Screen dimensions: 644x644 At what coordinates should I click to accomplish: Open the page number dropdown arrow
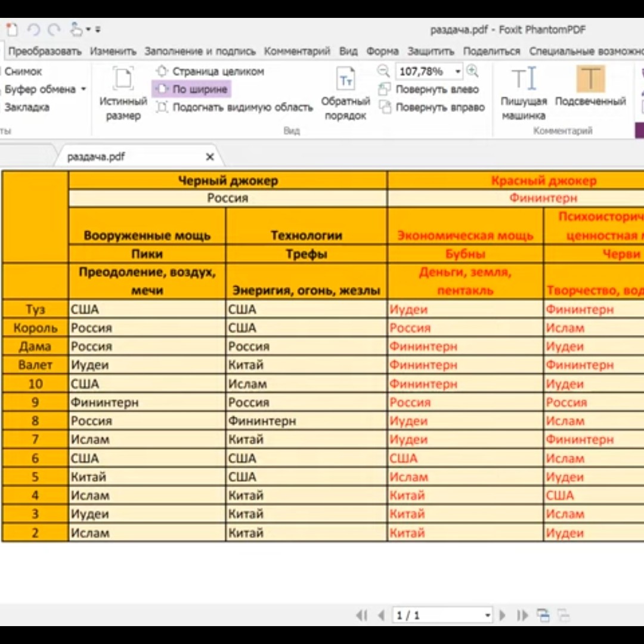click(x=488, y=615)
